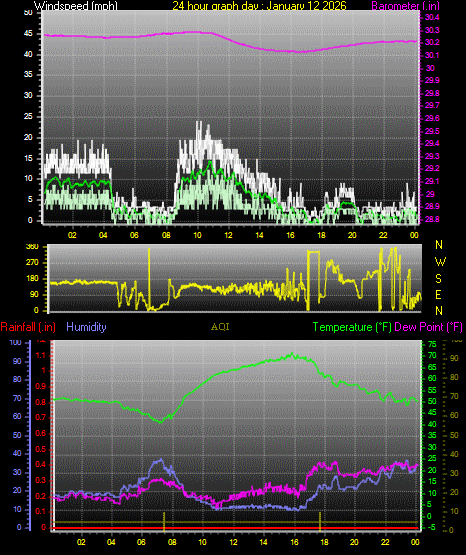This screenshot has width=466, height=555.
Task: Click the green "-5" temperature value
Action: [x=432, y=528]
